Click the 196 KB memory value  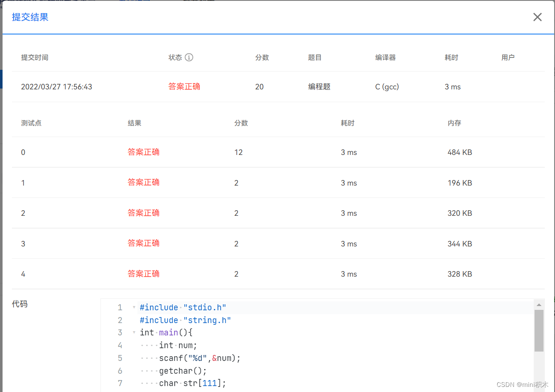point(460,183)
